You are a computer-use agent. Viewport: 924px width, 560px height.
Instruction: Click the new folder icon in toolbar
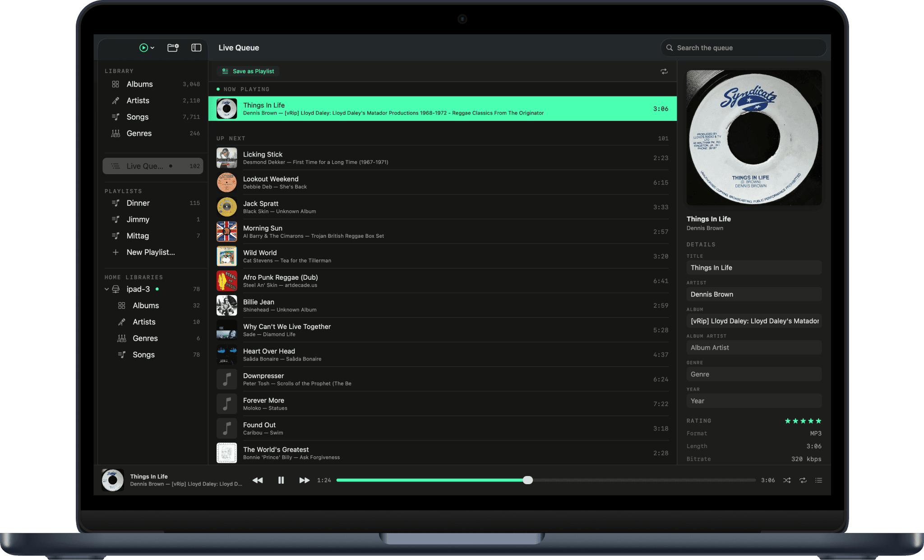tap(173, 48)
